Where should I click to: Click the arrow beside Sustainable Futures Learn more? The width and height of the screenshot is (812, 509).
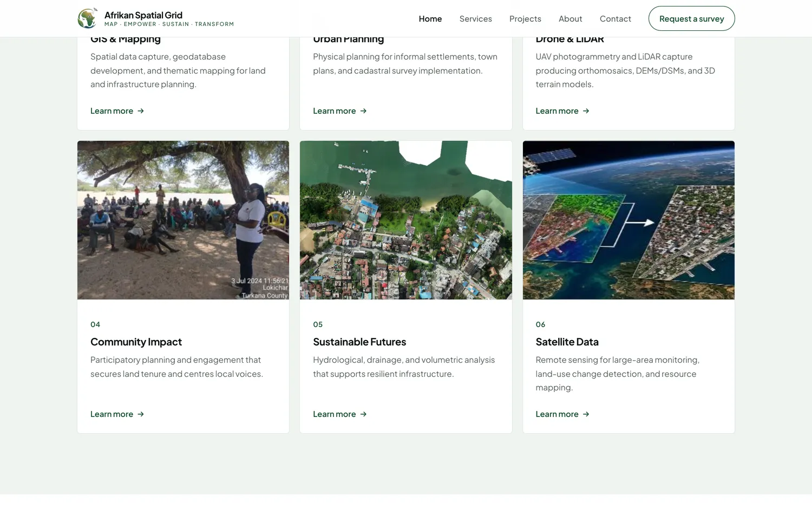click(x=363, y=414)
